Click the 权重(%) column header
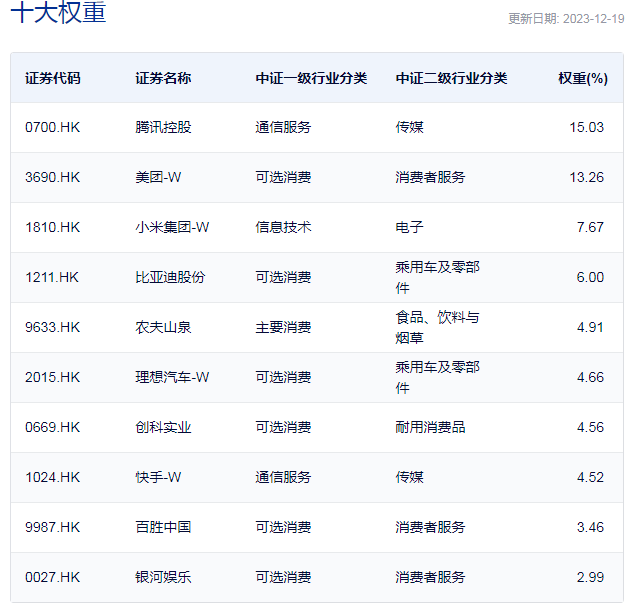 point(583,78)
